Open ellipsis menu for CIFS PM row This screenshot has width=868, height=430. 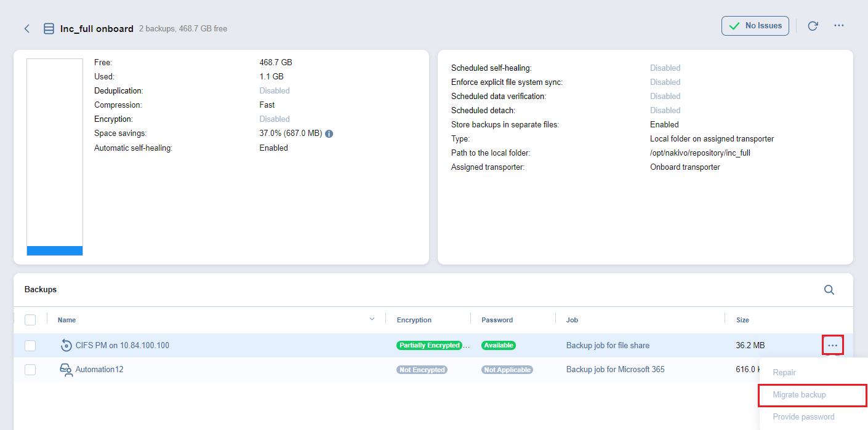point(832,346)
